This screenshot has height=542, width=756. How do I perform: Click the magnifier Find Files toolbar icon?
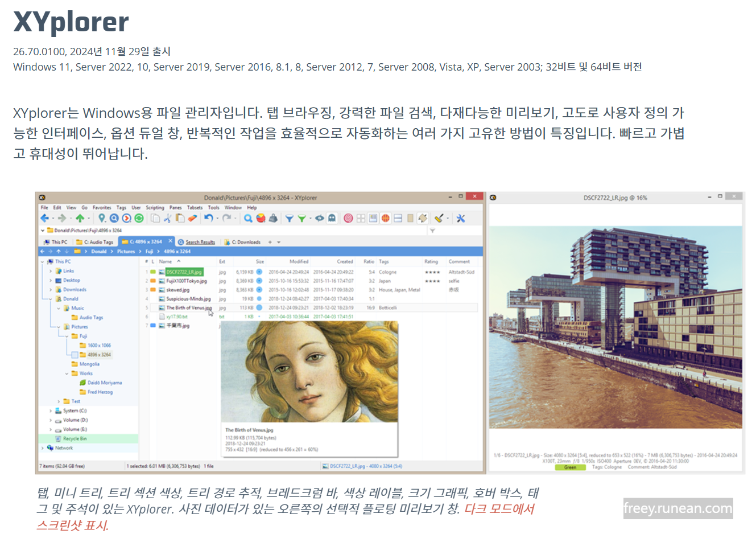[x=248, y=219]
